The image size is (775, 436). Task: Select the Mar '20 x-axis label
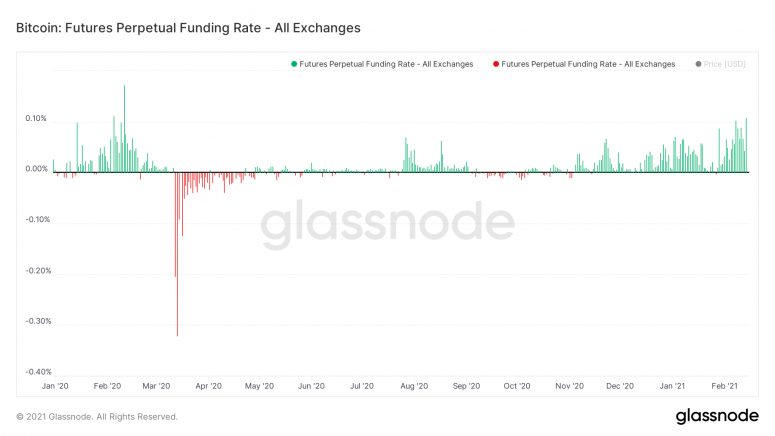click(158, 385)
